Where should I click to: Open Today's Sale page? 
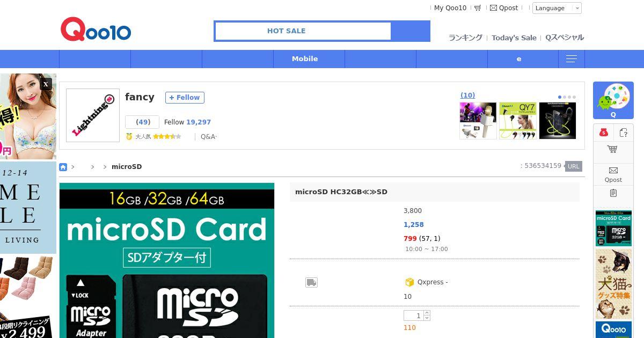[x=514, y=38]
